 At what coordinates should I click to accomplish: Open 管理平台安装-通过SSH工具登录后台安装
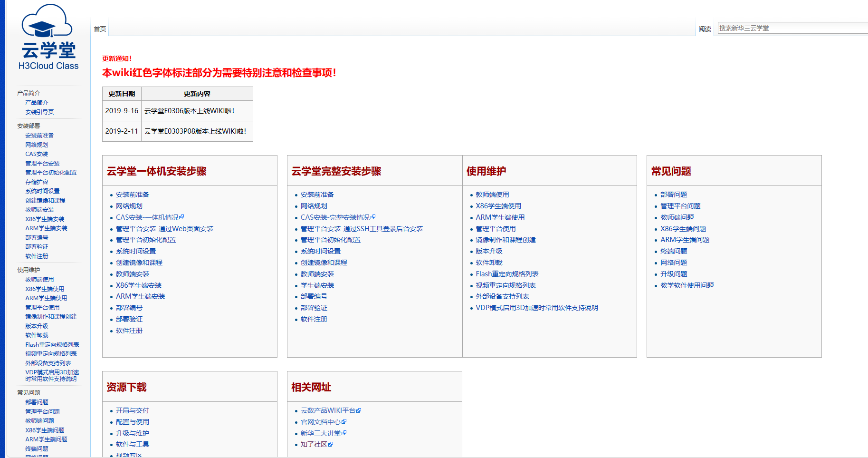tap(362, 229)
